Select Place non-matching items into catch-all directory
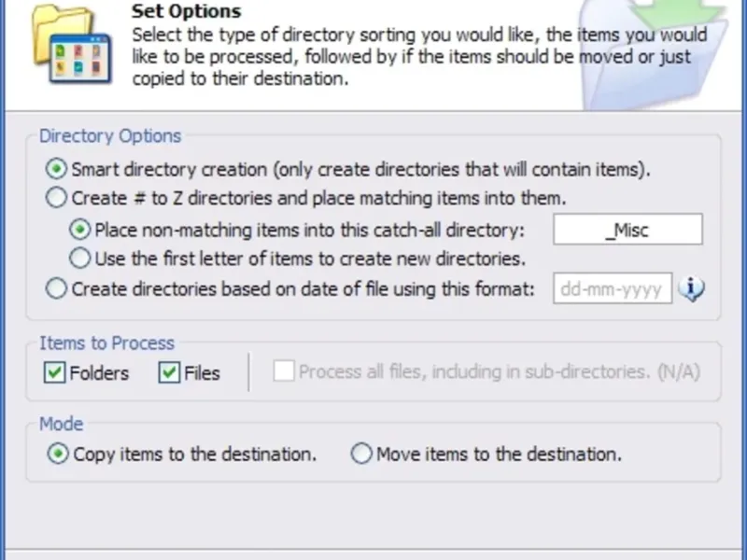The width and height of the screenshot is (747, 560). click(x=81, y=230)
